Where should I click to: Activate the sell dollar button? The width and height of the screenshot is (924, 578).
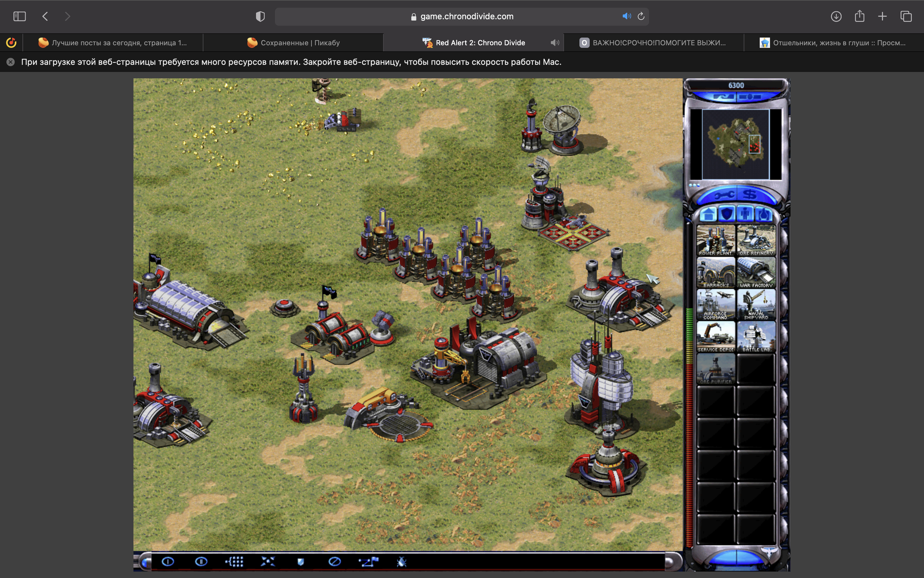(x=750, y=195)
